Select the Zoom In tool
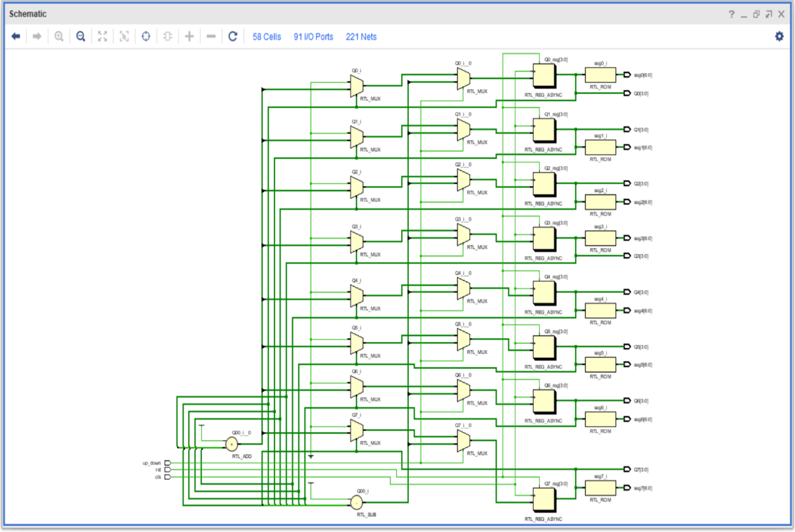The width and height of the screenshot is (795, 532). 58,37
